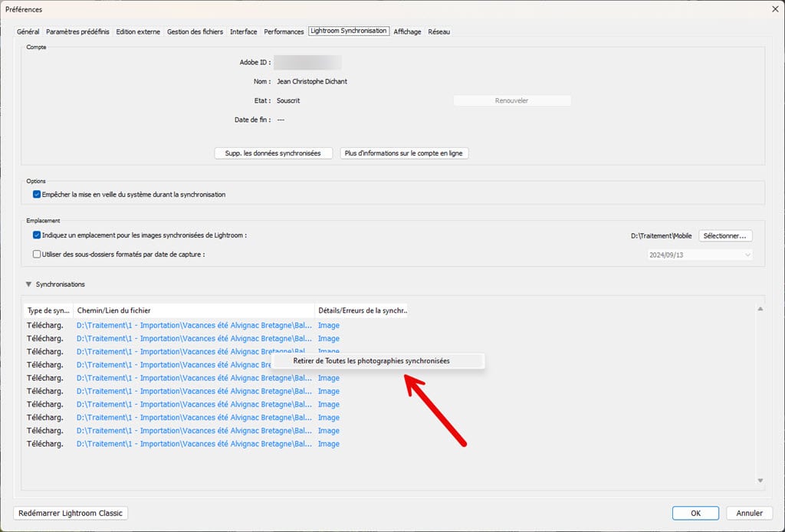
Task: Click the name Jean Christophe Dichant
Action: (312, 81)
